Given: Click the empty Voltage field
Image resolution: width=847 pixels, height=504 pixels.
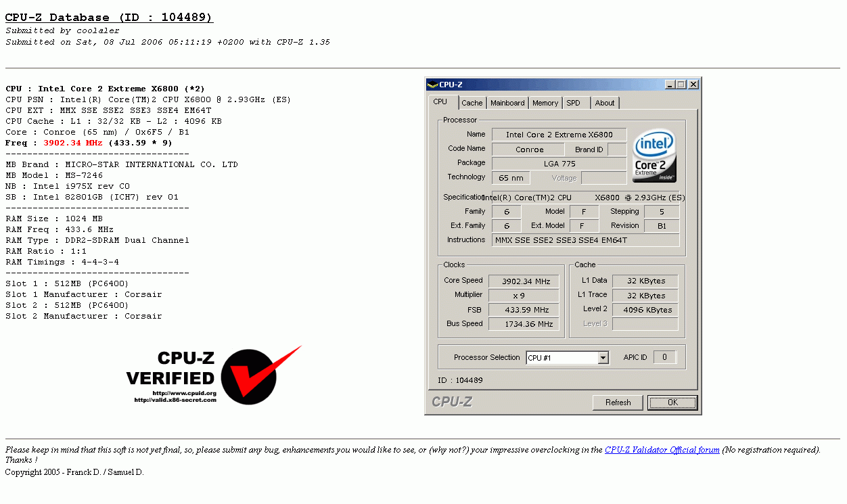Looking at the screenshot, I should [603, 178].
